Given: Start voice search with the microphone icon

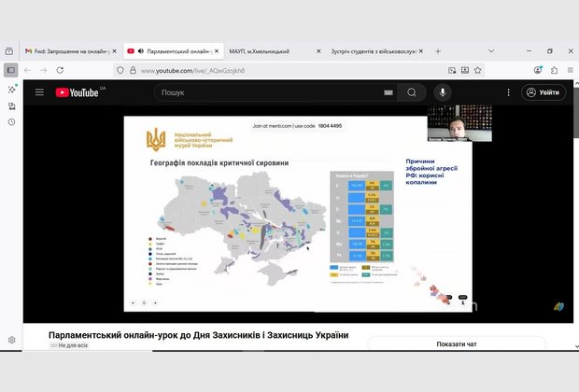Looking at the screenshot, I should click(x=443, y=92).
